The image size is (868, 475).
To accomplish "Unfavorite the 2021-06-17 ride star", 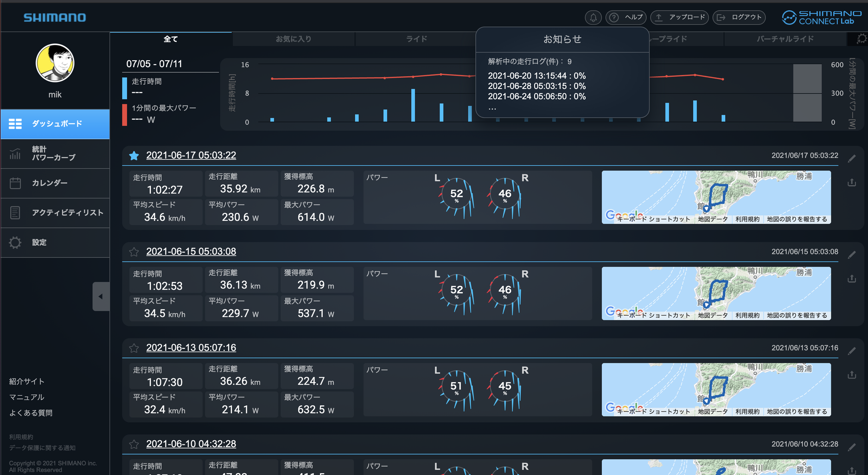I will click(134, 155).
